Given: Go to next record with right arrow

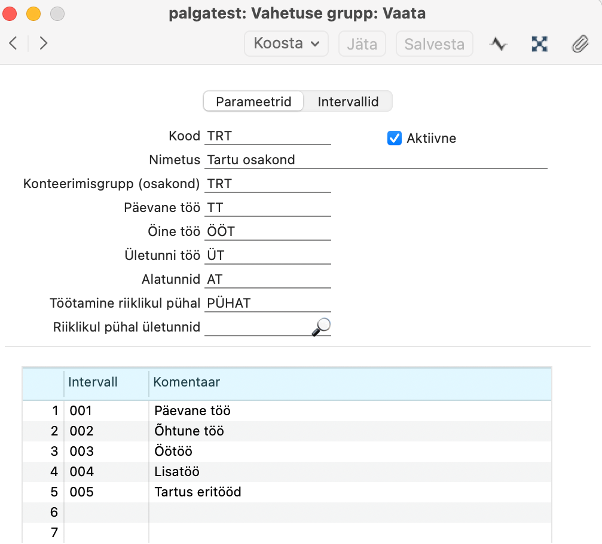Looking at the screenshot, I should pyautogui.click(x=43, y=44).
